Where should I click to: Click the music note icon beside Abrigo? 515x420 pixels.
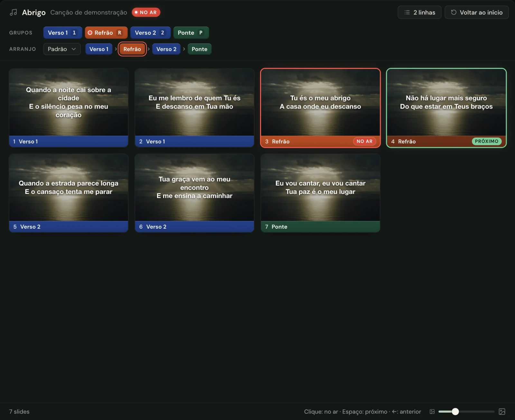[13, 12]
